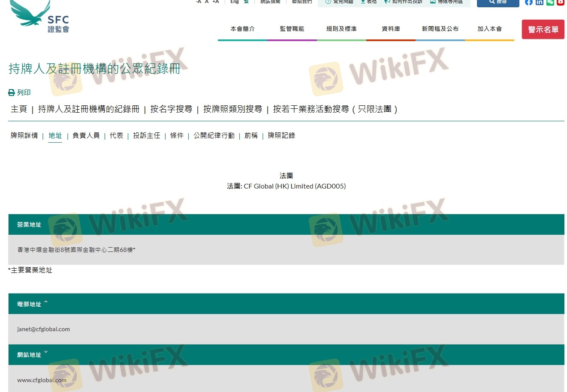Select the 地址 tab

[x=55, y=135]
